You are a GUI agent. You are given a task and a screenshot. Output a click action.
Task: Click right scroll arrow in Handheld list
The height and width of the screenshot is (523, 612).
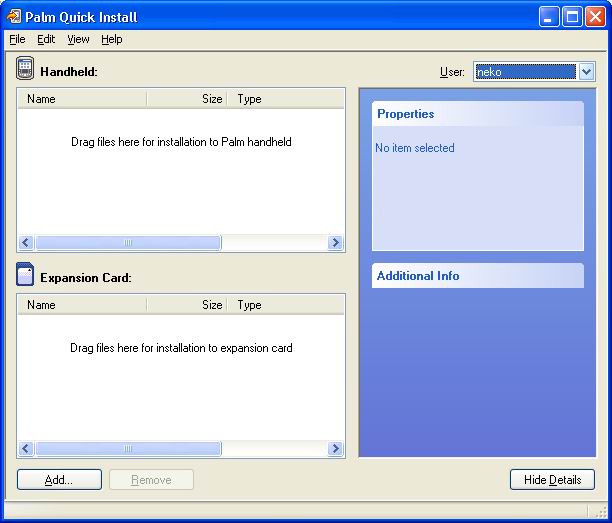[x=335, y=243]
